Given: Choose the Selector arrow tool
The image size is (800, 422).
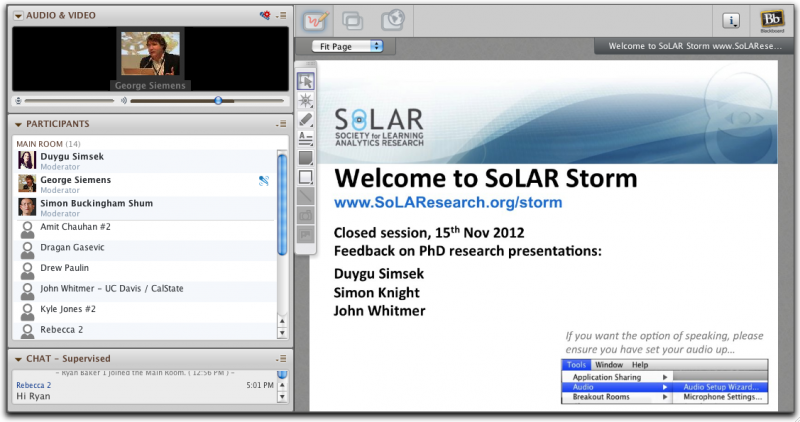Looking at the screenshot, I should pyautogui.click(x=306, y=81).
